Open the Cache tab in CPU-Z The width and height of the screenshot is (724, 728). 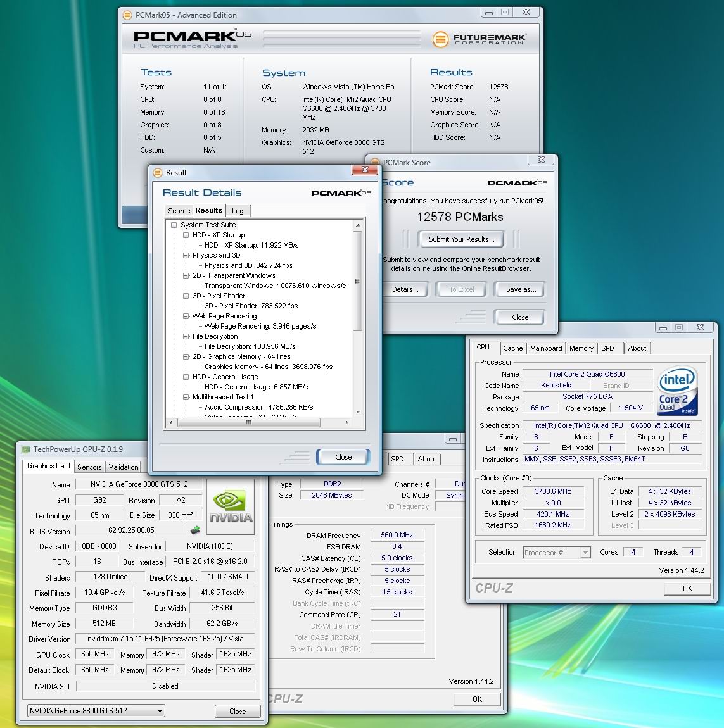[x=512, y=348]
